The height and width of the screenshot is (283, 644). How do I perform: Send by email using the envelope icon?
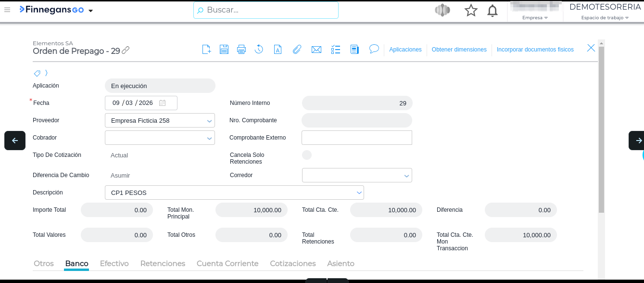[x=316, y=49]
